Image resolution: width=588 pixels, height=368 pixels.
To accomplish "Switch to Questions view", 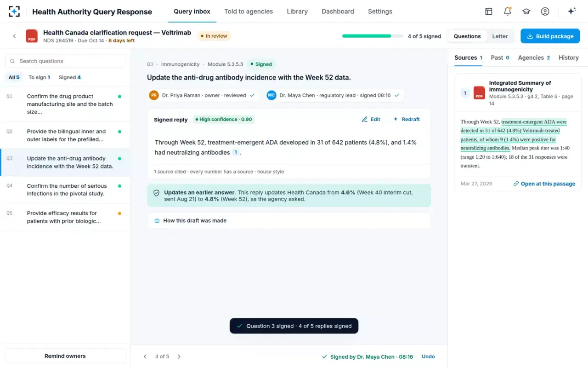I will pyautogui.click(x=467, y=36).
